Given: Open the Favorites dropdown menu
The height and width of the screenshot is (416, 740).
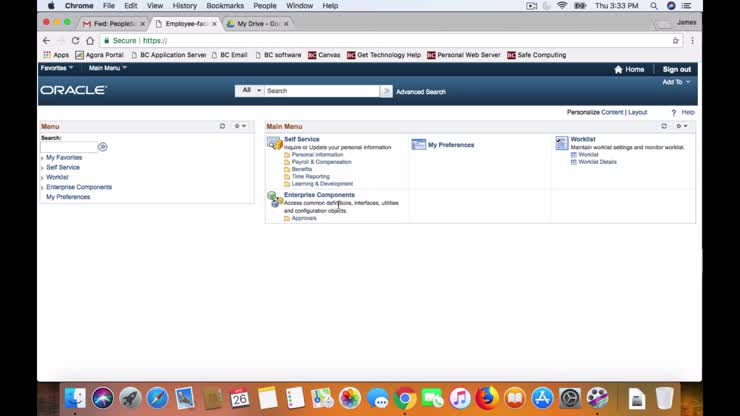Looking at the screenshot, I should (56, 68).
